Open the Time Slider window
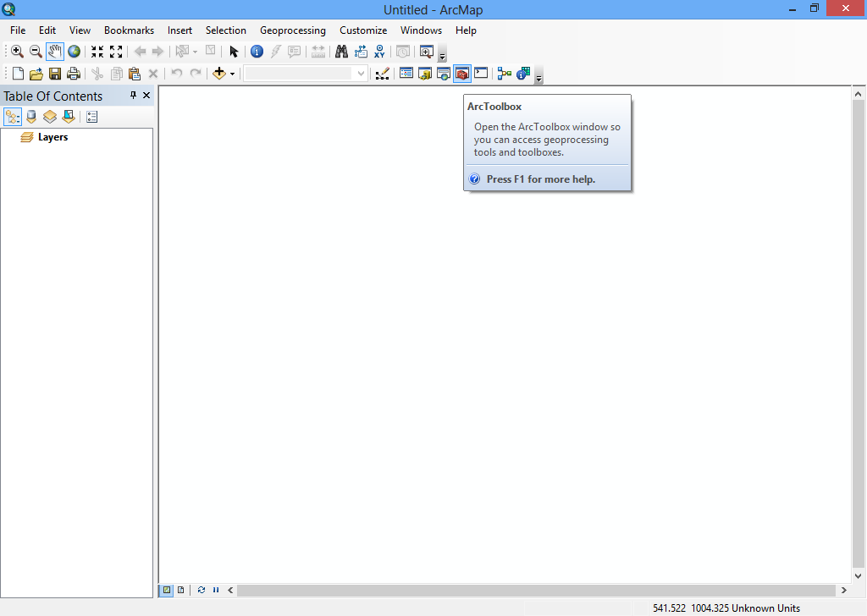Image resolution: width=867 pixels, height=616 pixels. 403,52
